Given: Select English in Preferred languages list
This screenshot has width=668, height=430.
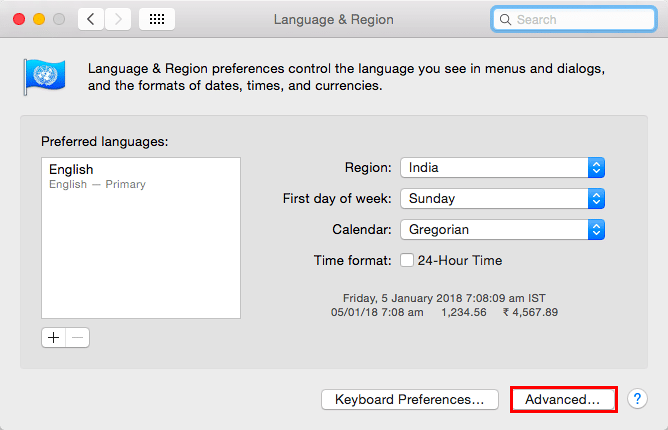Looking at the screenshot, I should 141,176.
